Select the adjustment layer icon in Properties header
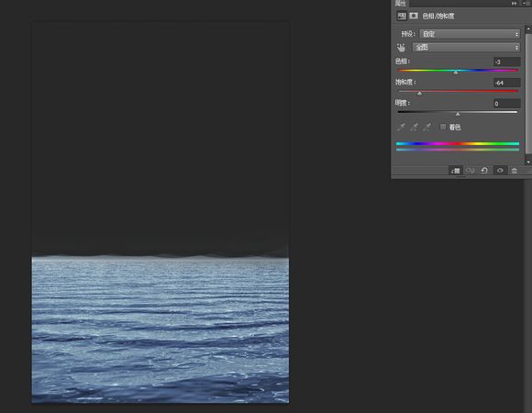 [402, 16]
